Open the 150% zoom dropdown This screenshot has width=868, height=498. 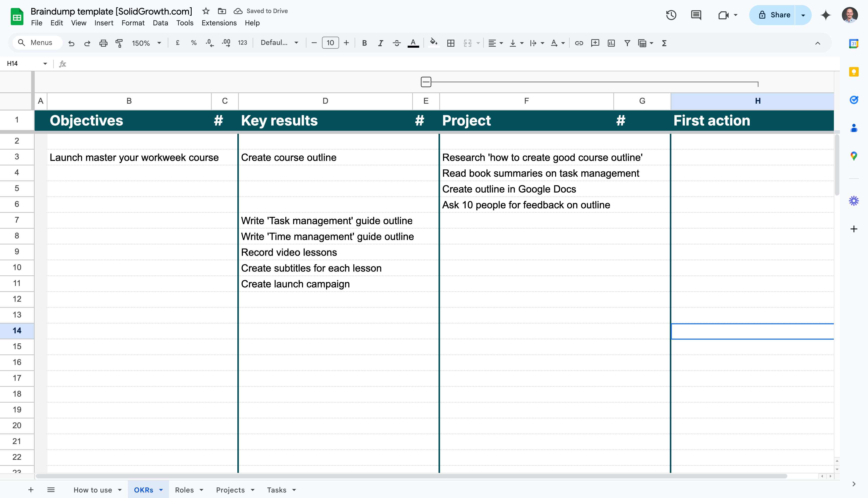146,43
